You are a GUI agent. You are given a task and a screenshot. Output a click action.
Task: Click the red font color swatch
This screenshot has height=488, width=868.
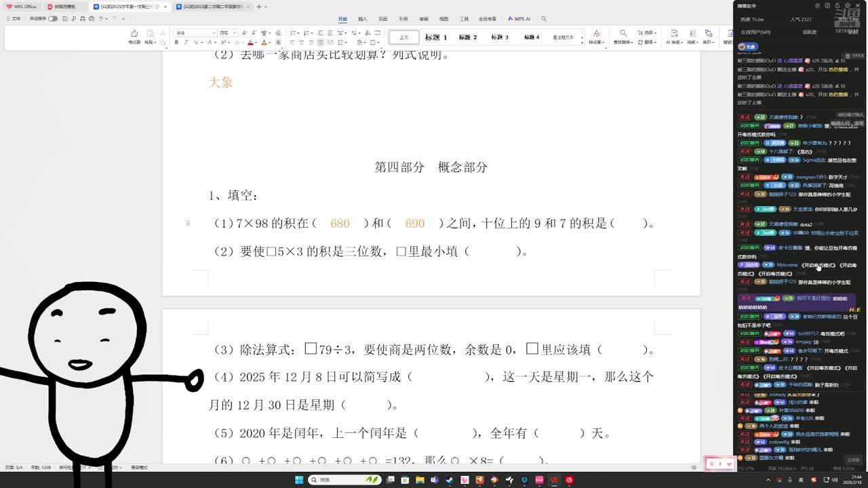click(250, 43)
